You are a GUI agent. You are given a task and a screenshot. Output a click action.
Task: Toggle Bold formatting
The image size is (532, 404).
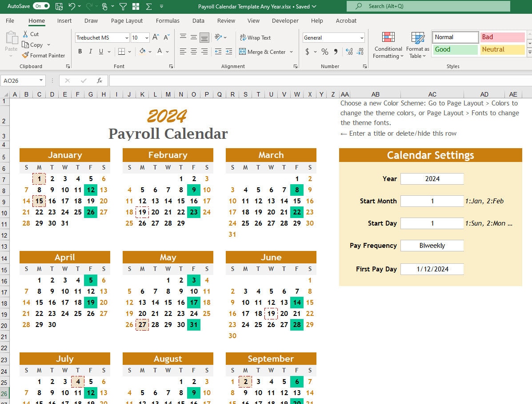tap(80, 51)
